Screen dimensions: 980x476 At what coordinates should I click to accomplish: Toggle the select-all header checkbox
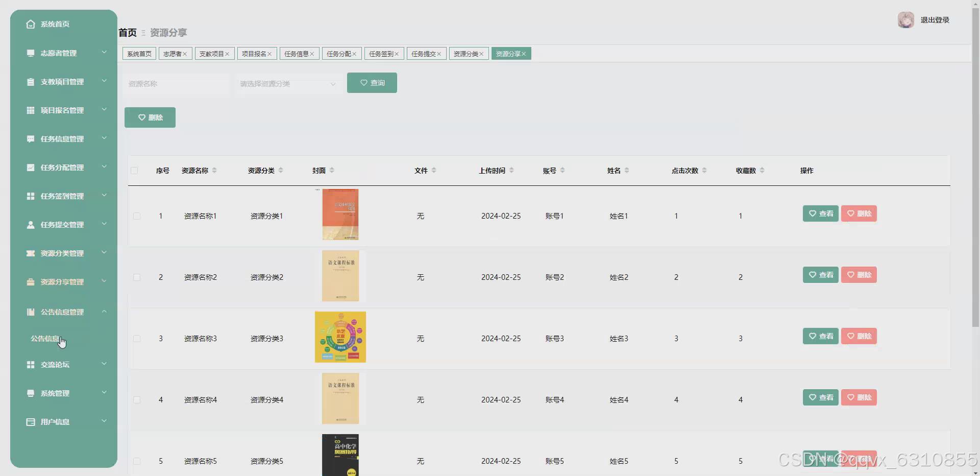pos(134,171)
